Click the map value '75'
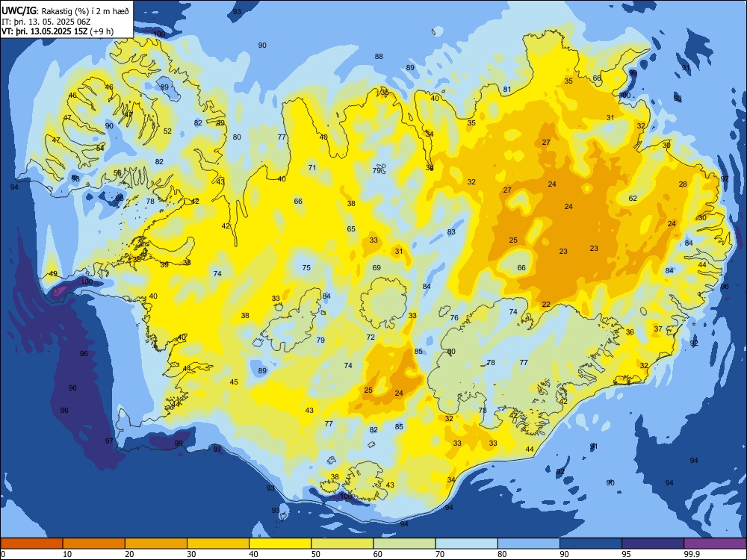The height and width of the screenshot is (560, 747). (306, 267)
